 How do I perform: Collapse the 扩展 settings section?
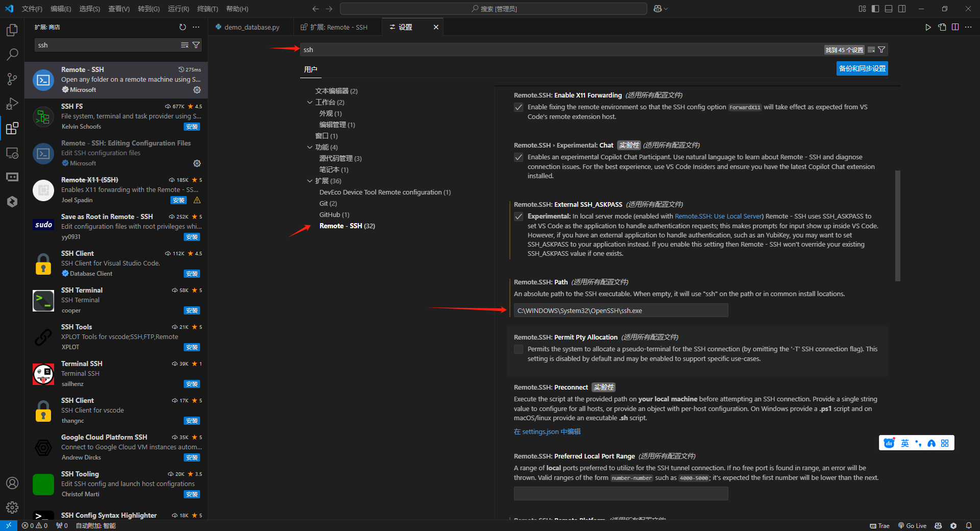point(310,181)
